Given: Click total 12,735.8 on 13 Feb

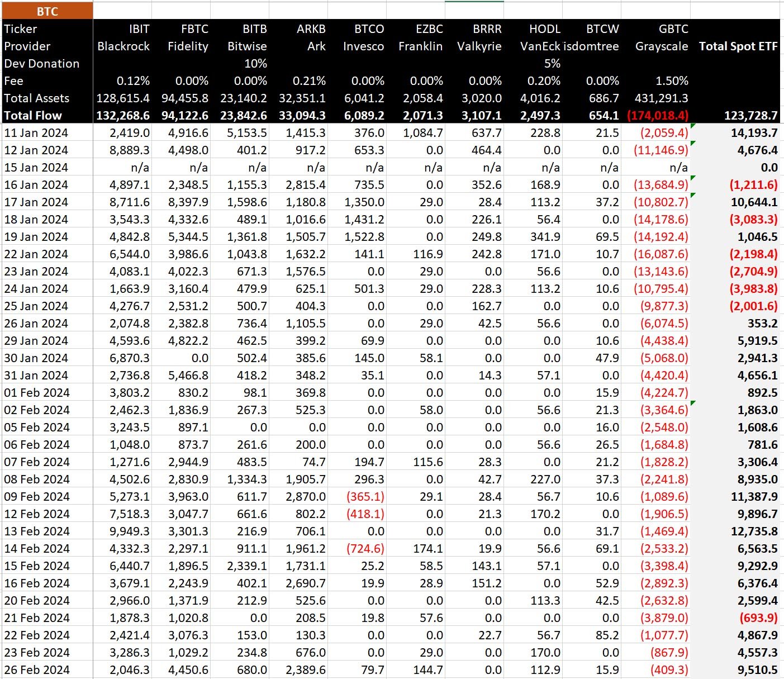Looking at the screenshot, I should pyautogui.click(x=754, y=531).
